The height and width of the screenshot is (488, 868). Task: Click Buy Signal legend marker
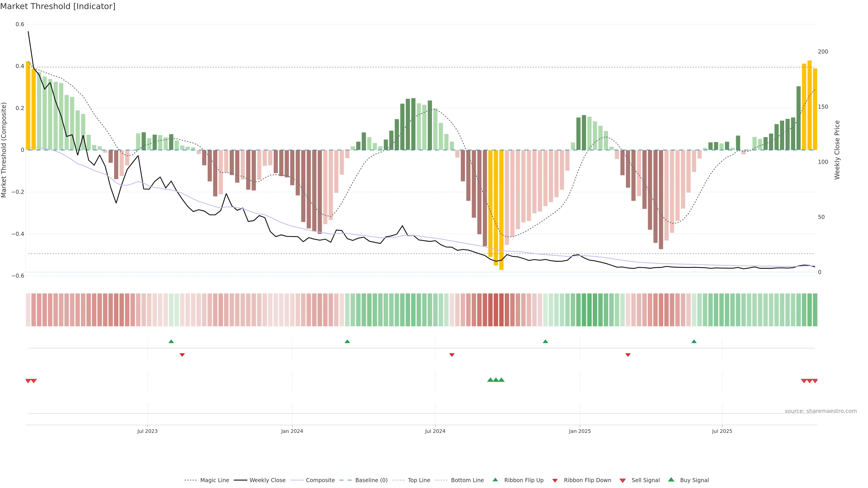(671, 480)
